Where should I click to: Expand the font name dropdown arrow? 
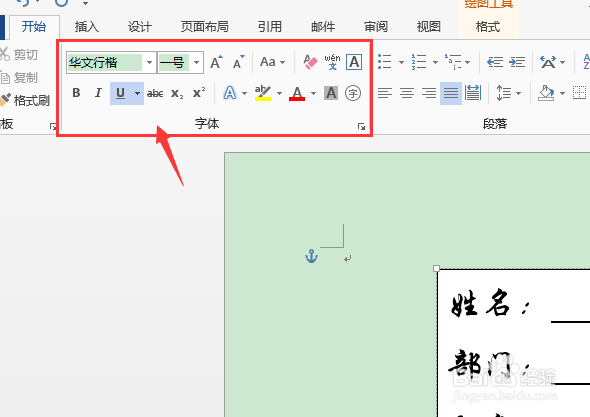pos(149,62)
